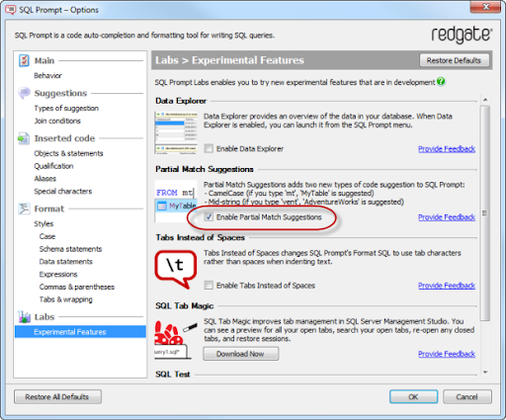The width and height of the screenshot is (506, 420).
Task: Click the Format section icon
Action: tap(24, 209)
